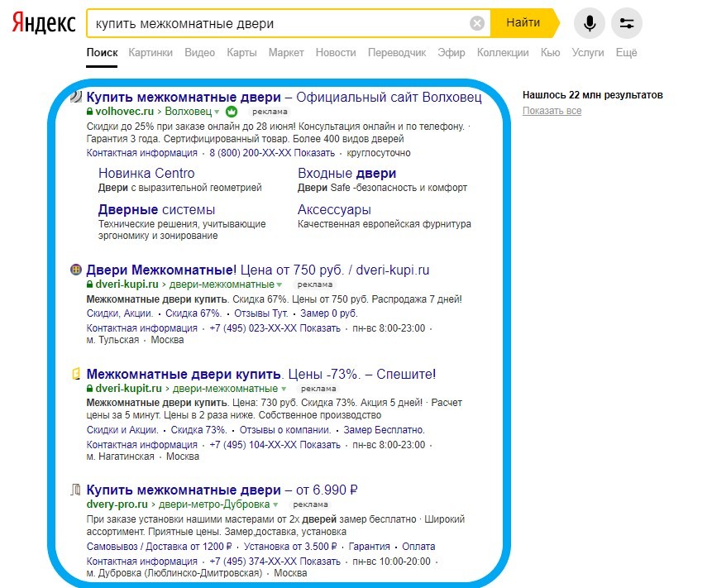Clear the search query with the X icon
The height and width of the screenshot is (588, 712).
477,23
